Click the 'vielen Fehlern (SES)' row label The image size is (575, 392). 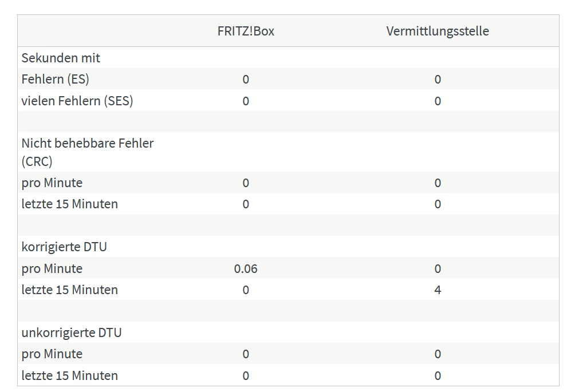click(77, 101)
